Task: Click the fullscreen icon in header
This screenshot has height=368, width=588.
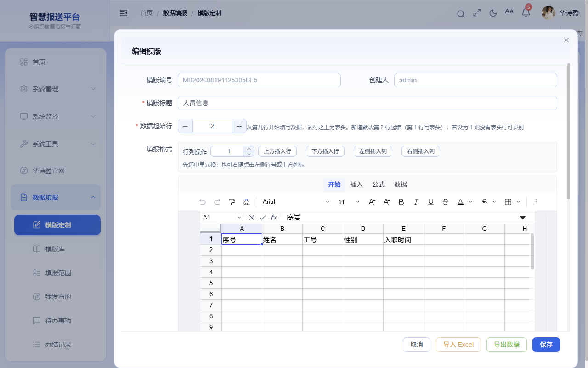Action: click(x=477, y=13)
